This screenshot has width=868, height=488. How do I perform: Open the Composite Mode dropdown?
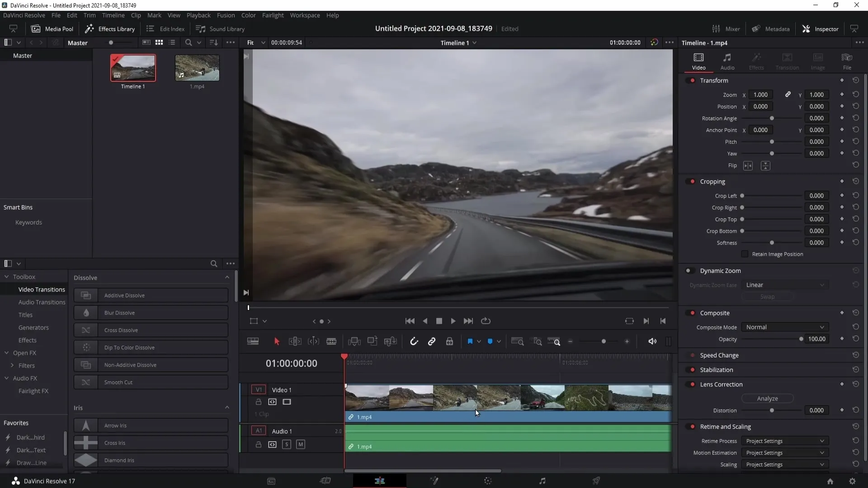click(x=784, y=327)
